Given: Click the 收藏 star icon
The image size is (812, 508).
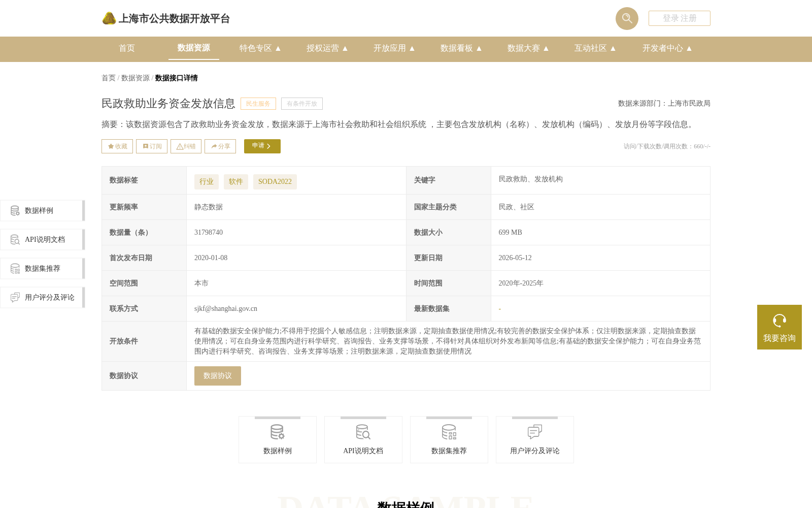Looking at the screenshot, I should point(111,146).
